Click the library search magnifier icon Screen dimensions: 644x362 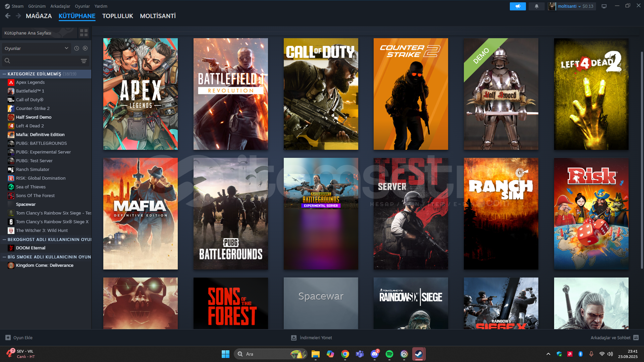[x=7, y=61]
